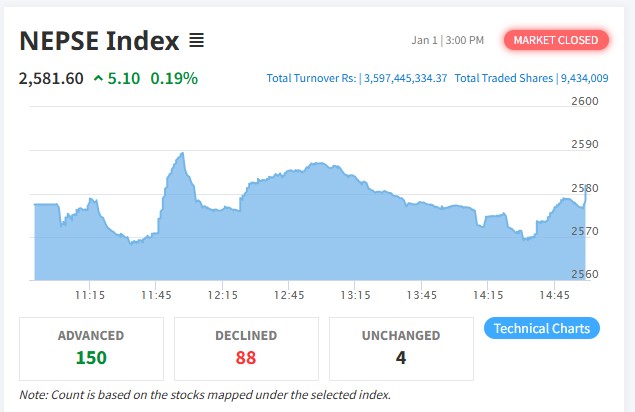Open the index list menu icon
Screen dimensions: 635x412
coord(197,40)
